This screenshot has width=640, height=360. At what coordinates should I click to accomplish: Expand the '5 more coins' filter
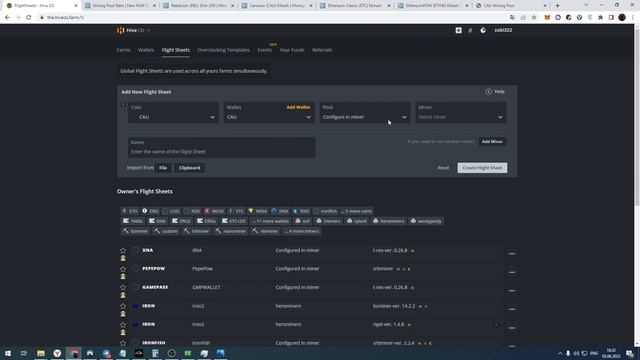[x=357, y=211]
